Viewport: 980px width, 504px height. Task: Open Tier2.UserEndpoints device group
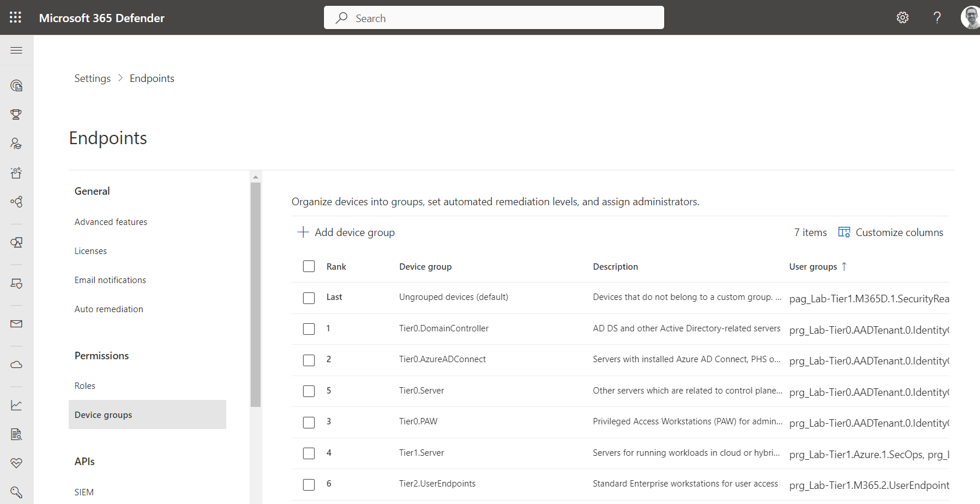437,484
